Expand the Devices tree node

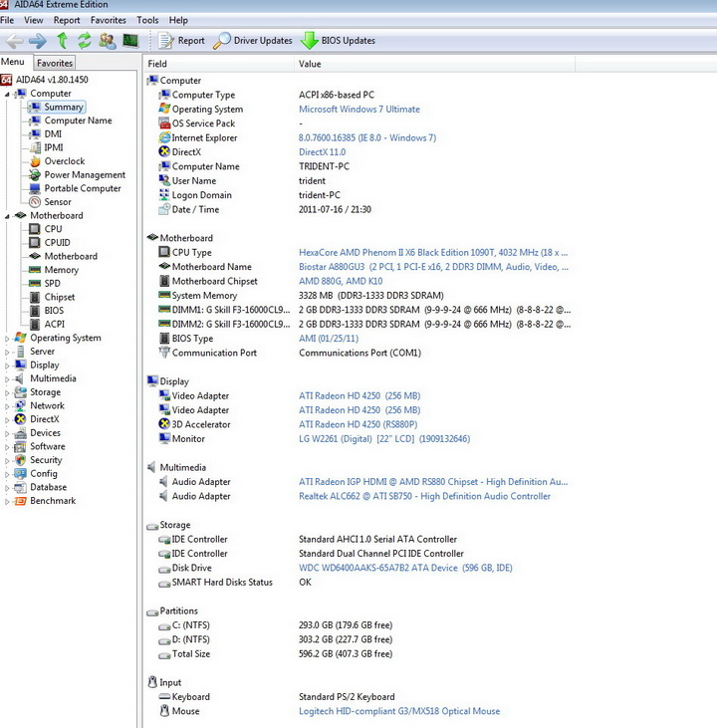[7, 433]
